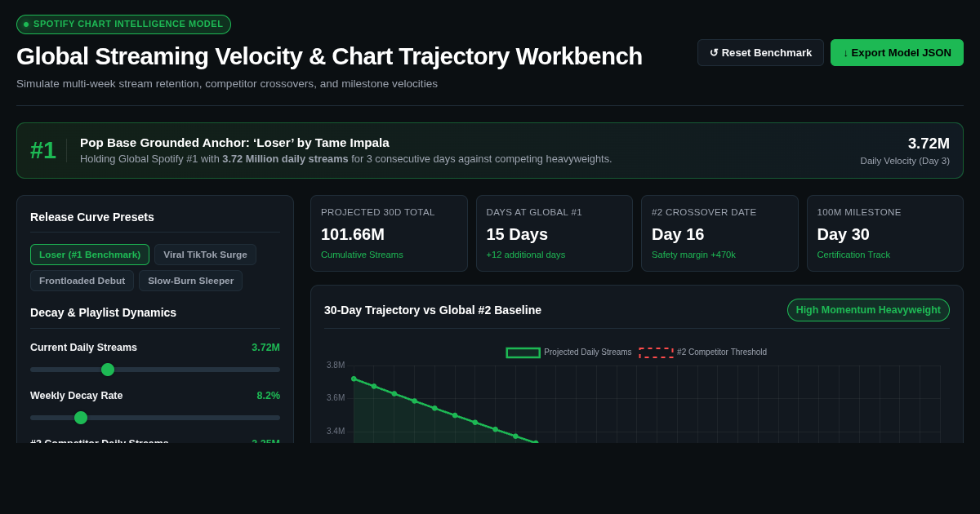This screenshot has height=514, width=980.
Task: Click the 'Loser' by Tame Impala anchor title
Action: point(234,143)
